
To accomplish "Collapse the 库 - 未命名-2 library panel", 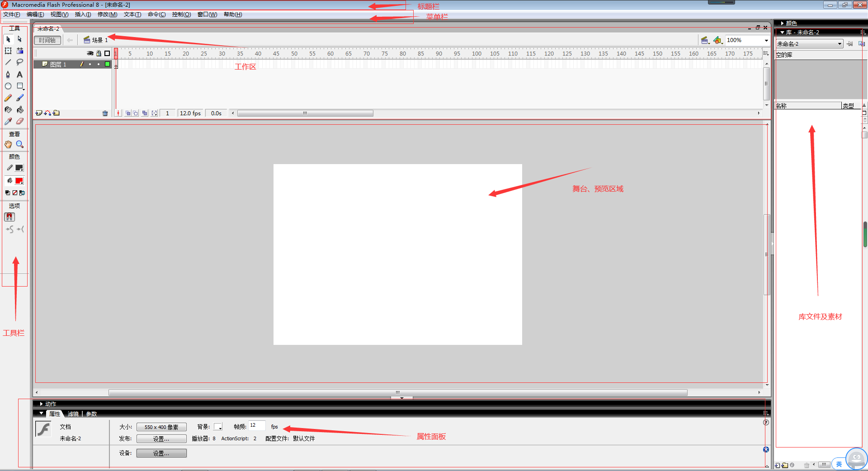I will click(x=783, y=33).
